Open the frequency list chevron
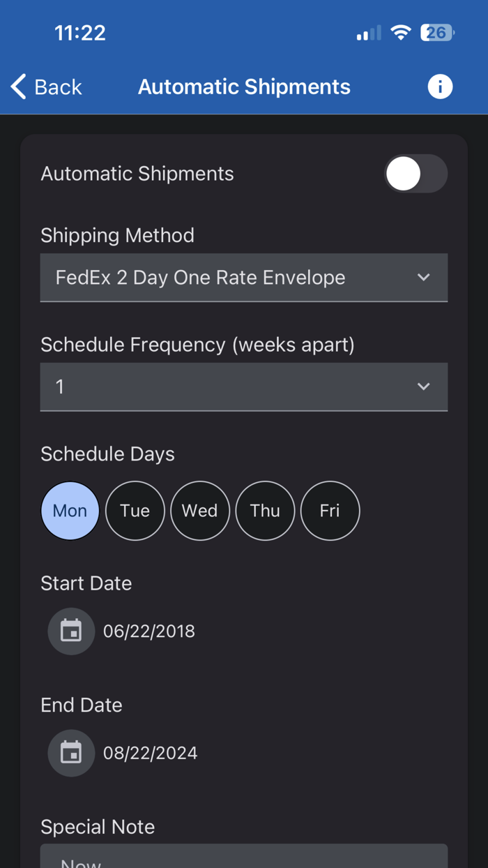The image size is (488, 868). [x=424, y=387]
